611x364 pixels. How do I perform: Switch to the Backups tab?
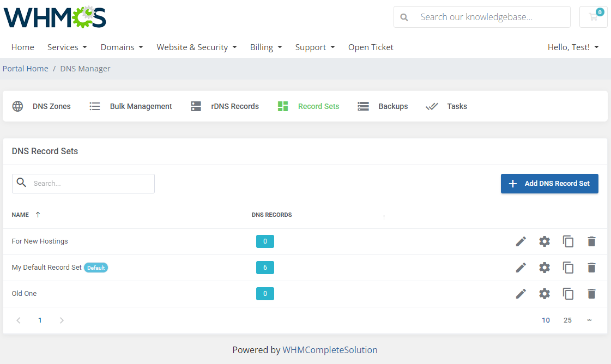coord(383,106)
